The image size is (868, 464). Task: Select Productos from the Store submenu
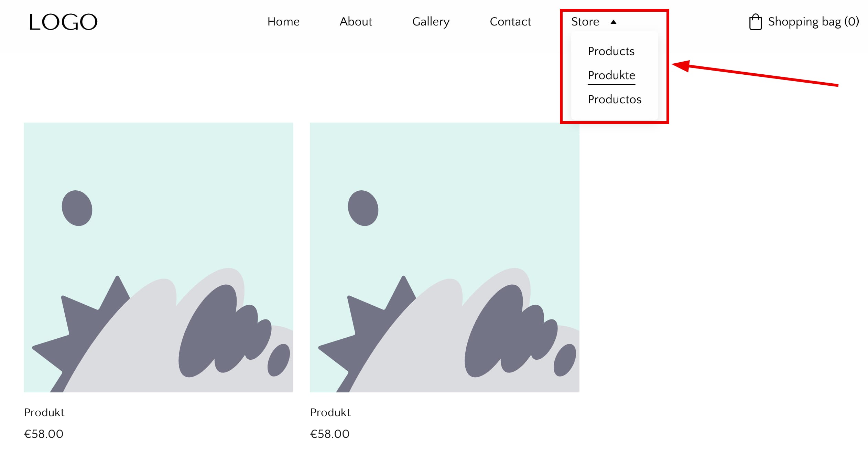[x=614, y=99]
